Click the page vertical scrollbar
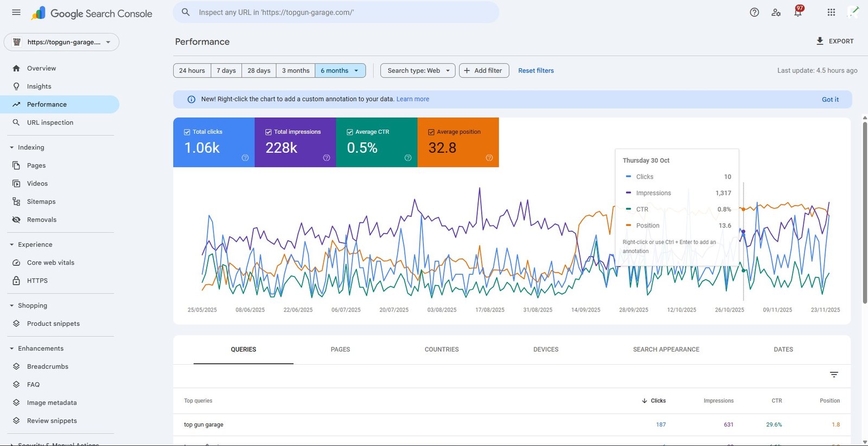Viewport: 868px width, 446px height. (x=865, y=211)
